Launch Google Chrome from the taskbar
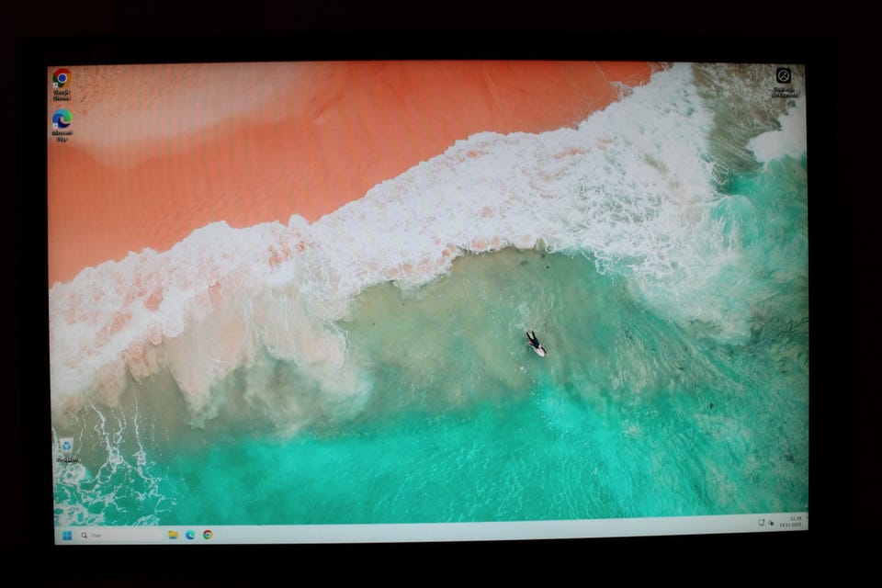882x588 pixels. point(209,535)
